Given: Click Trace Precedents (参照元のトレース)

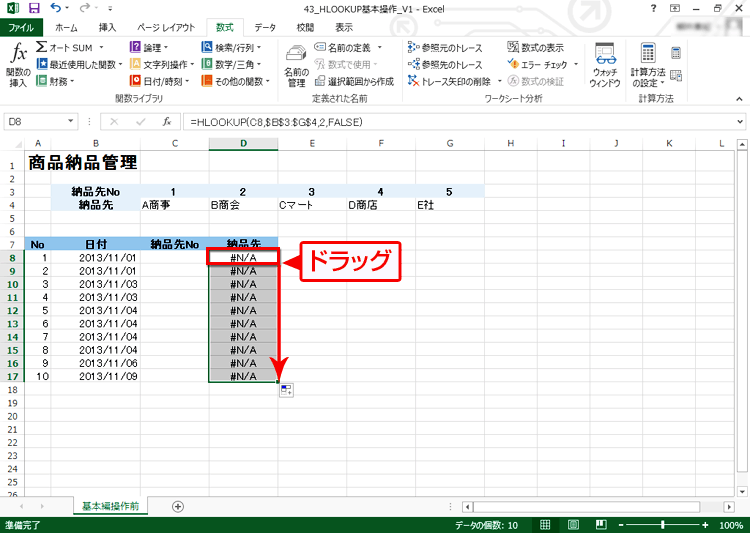Looking at the screenshot, I should [445, 47].
